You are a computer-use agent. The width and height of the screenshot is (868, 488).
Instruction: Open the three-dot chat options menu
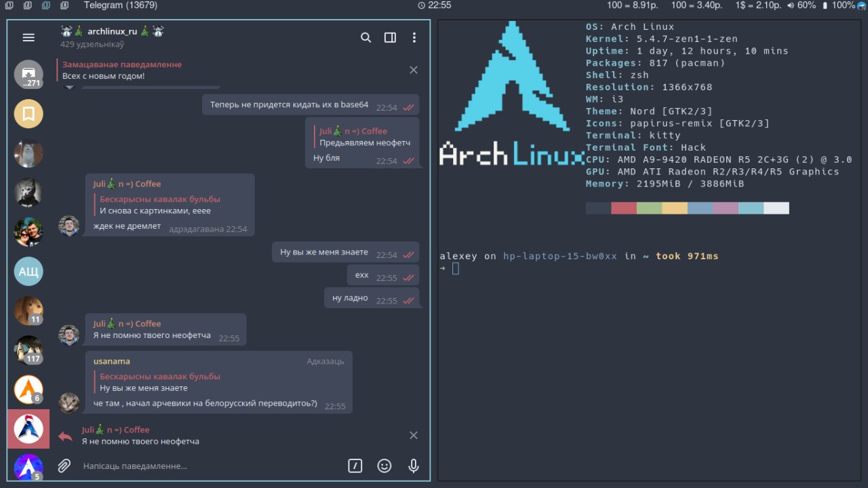(414, 38)
